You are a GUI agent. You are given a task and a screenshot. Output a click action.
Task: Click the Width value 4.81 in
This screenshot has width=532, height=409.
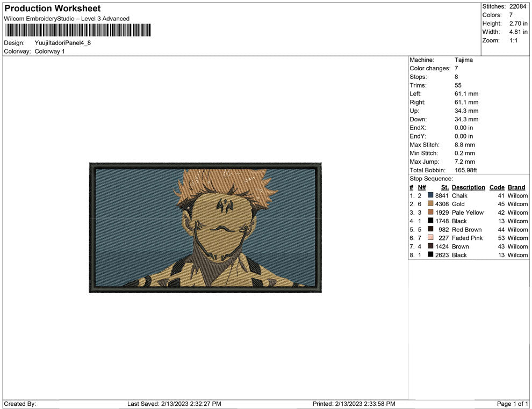point(519,32)
